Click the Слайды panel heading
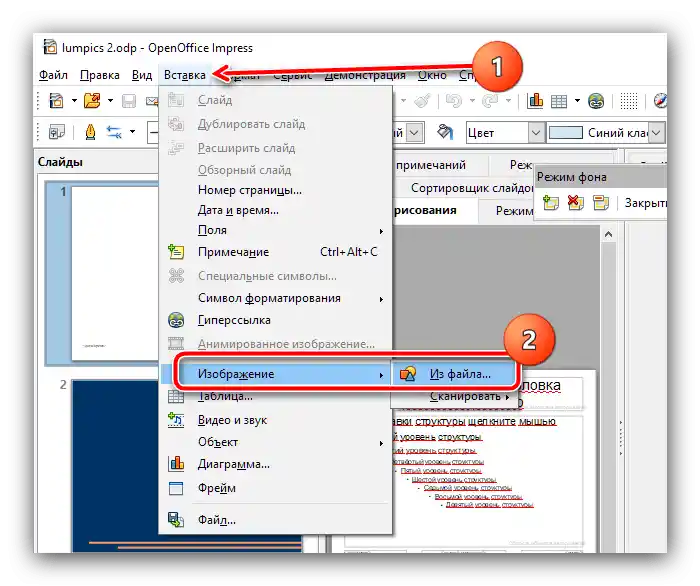 (x=60, y=162)
